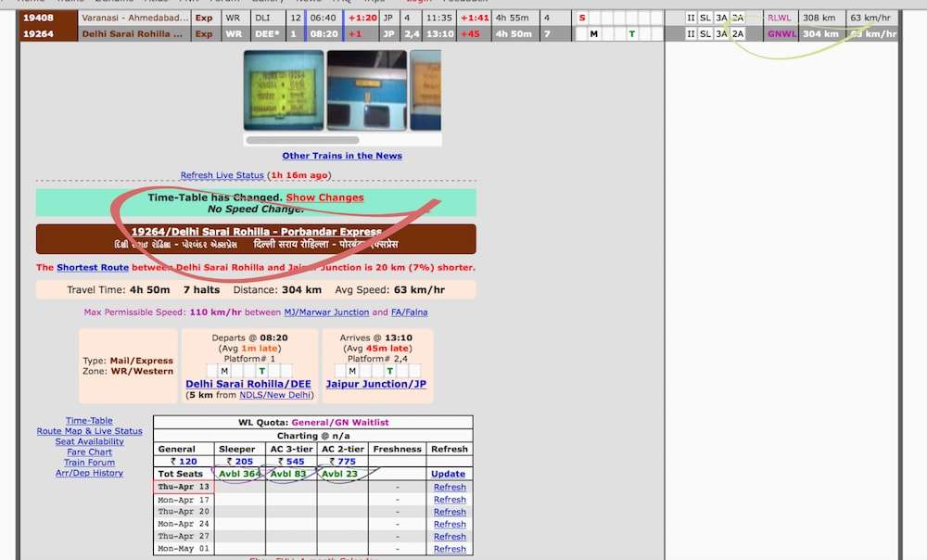Screen dimensions: 927x560
Task: Click Refresh for Thu-Apr 27 row
Action: [x=450, y=537]
